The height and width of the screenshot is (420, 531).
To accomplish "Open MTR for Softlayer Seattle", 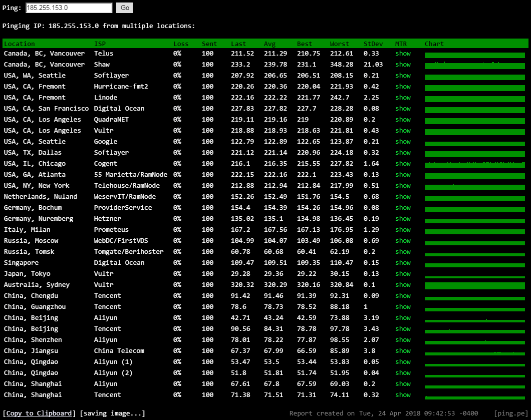I will 403,76.
